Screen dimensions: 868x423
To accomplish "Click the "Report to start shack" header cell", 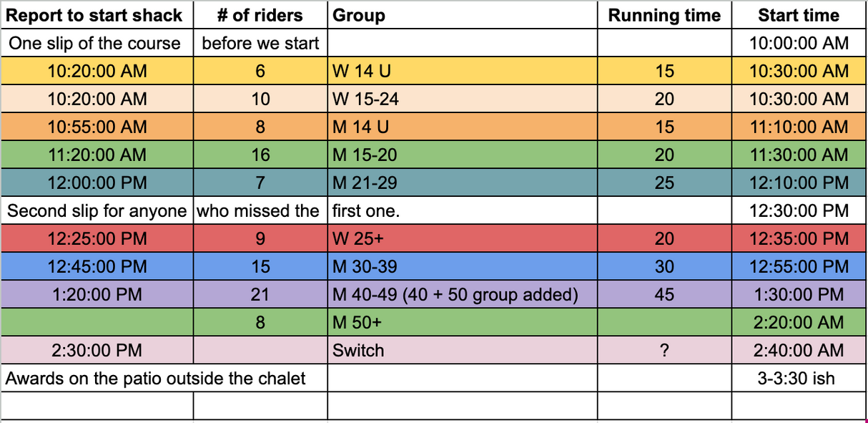I will (x=97, y=15).
